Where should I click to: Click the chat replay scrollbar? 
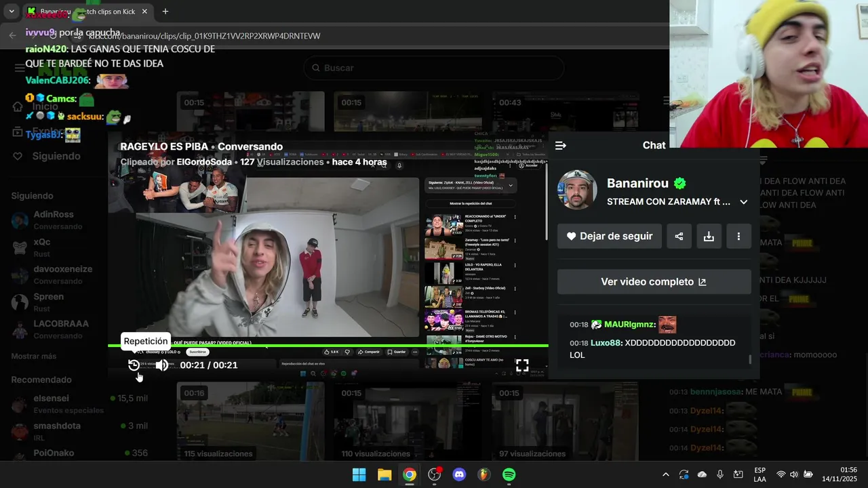click(750, 359)
